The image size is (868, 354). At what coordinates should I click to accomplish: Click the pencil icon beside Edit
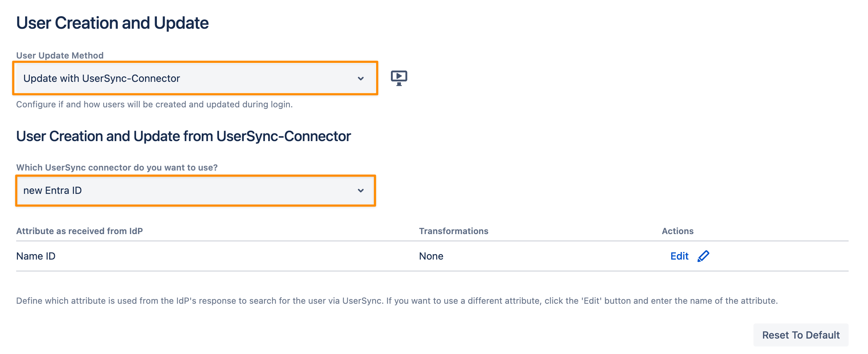pyautogui.click(x=703, y=256)
